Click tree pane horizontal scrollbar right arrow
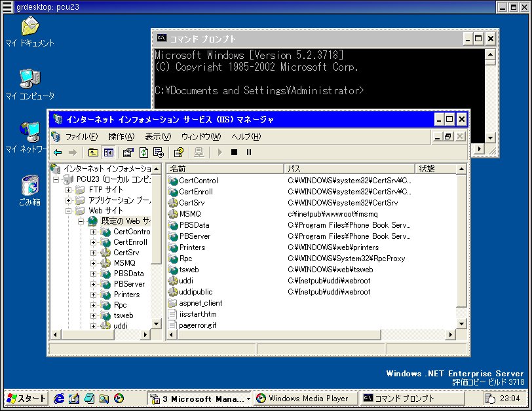532x411 pixels. point(145,335)
